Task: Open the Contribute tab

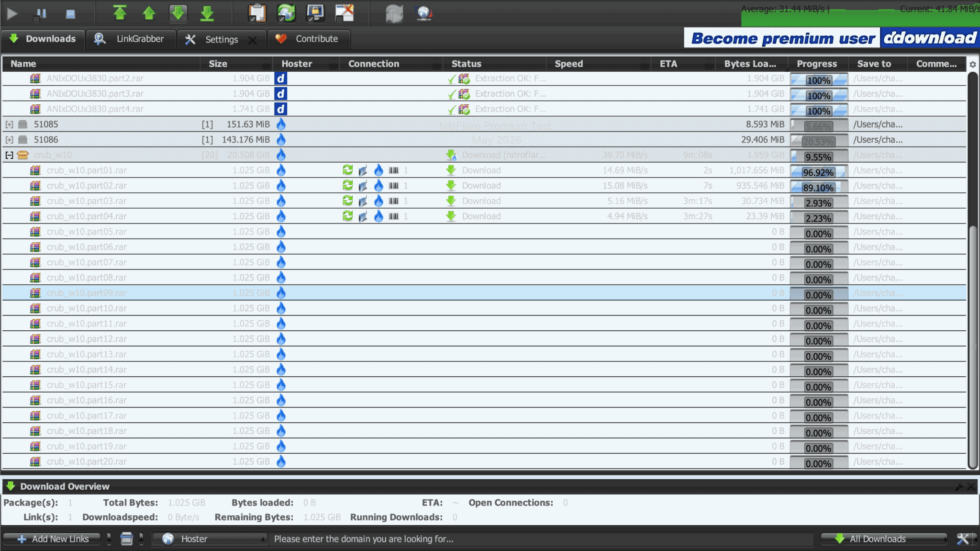Action: [309, 39]
